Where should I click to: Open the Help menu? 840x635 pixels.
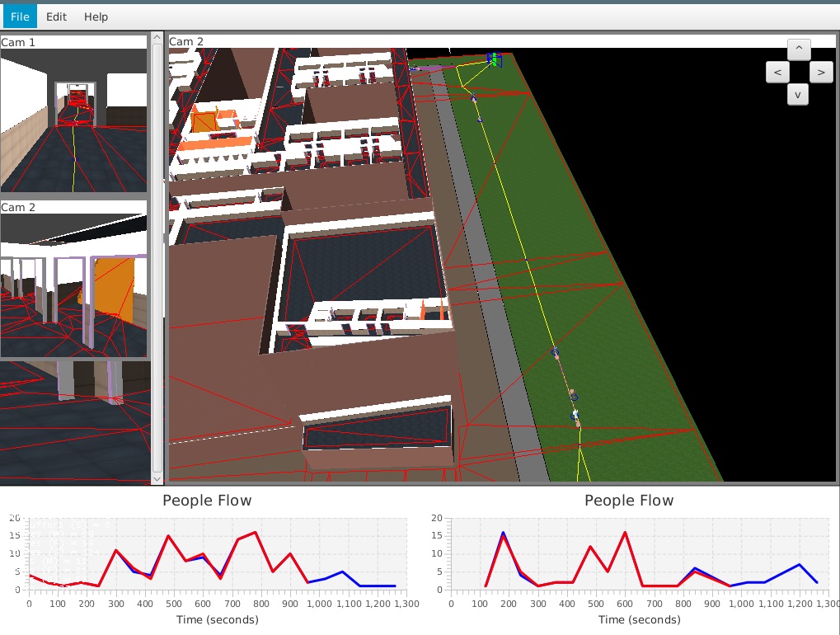click(x=96, y=16)
